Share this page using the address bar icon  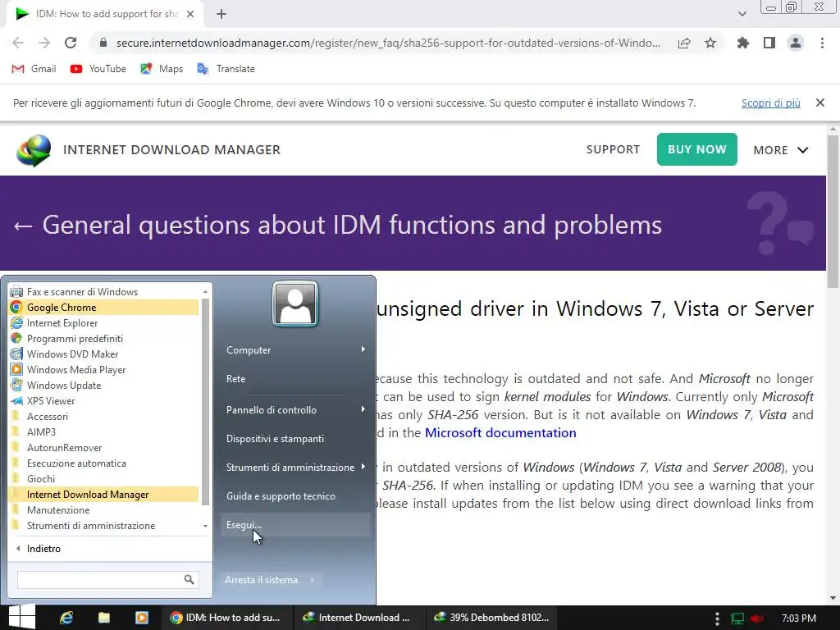(x=684, y=43)
